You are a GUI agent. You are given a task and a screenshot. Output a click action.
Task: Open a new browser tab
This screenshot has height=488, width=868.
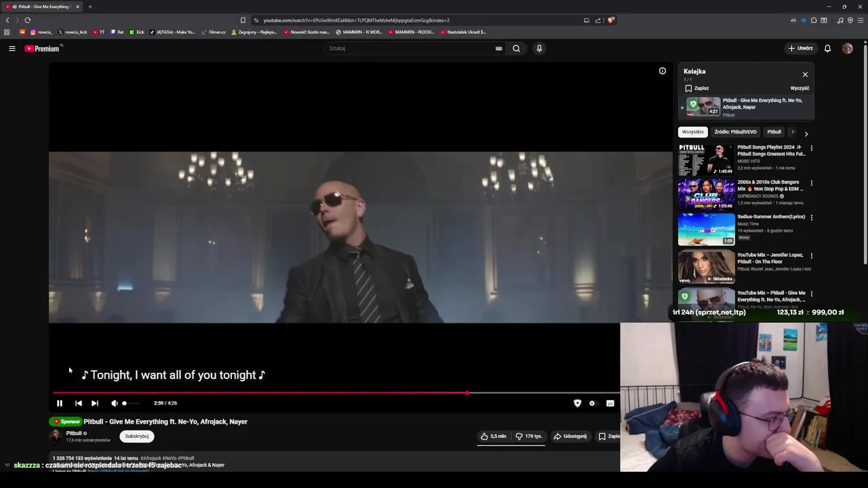(90, 7)
